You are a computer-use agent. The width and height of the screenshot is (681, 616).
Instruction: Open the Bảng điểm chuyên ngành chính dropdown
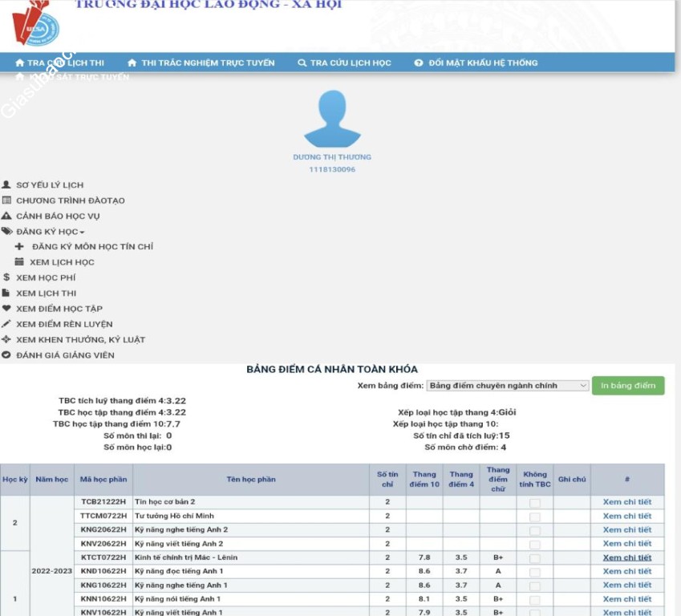point(508,386)
